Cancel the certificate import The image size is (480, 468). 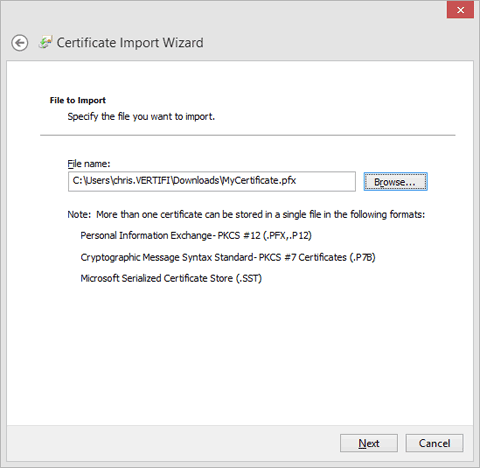[434, 443]
